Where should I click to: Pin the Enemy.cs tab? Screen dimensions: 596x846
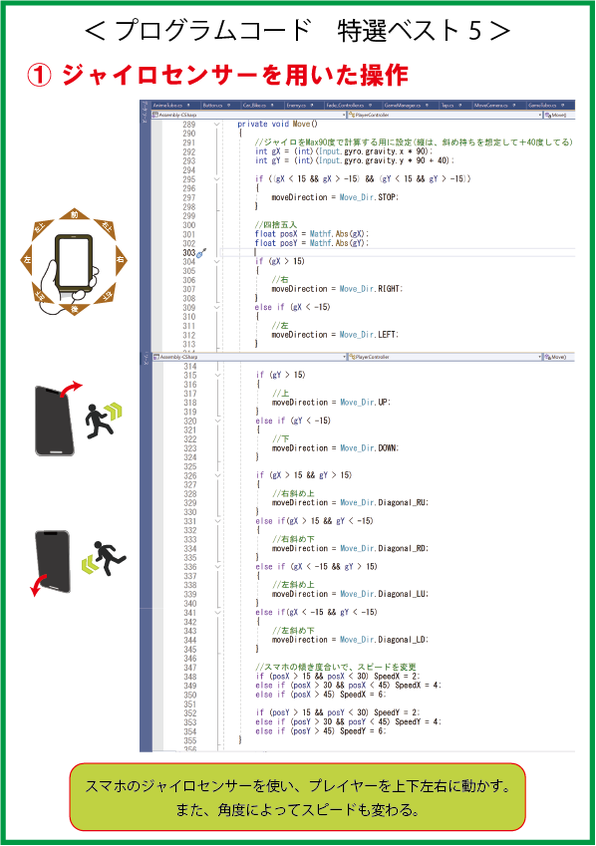tap(311, 105)
